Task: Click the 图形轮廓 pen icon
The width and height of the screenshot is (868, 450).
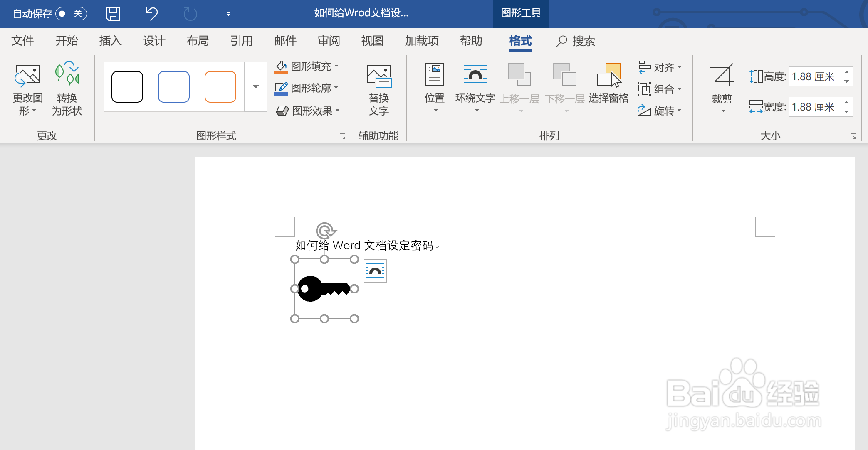Action: [x=282, y=88]
